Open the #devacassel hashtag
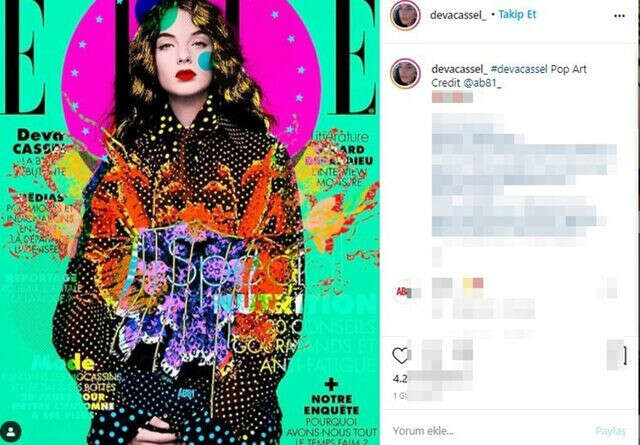The width and height of the screenshot is (640, 445). [x=519, y=69]
